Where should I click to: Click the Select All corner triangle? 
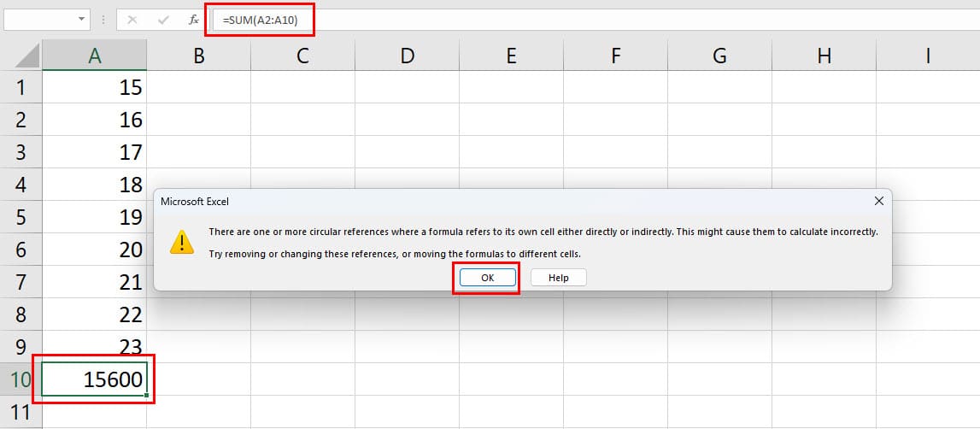coord(28,56)
